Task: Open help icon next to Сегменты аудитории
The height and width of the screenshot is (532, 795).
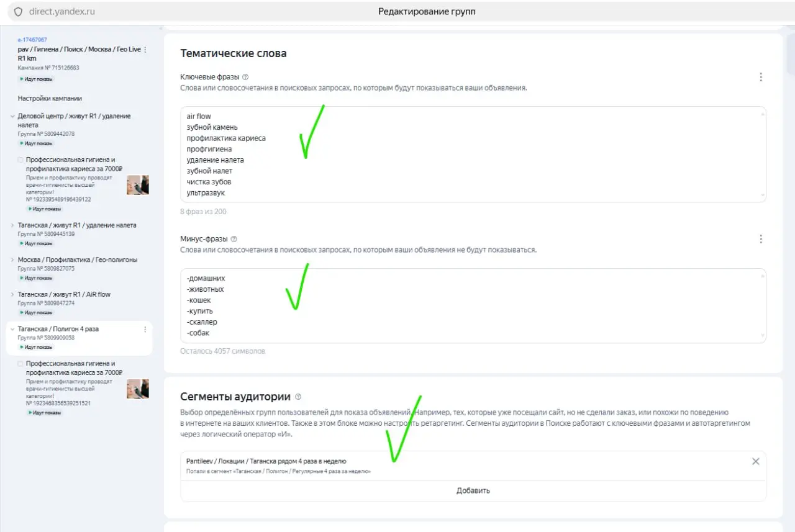Action: pos(298,397)
